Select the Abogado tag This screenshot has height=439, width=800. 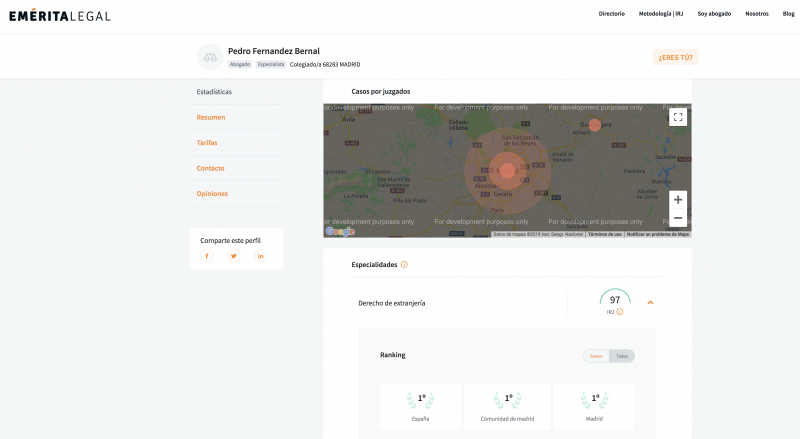point(240,64)
